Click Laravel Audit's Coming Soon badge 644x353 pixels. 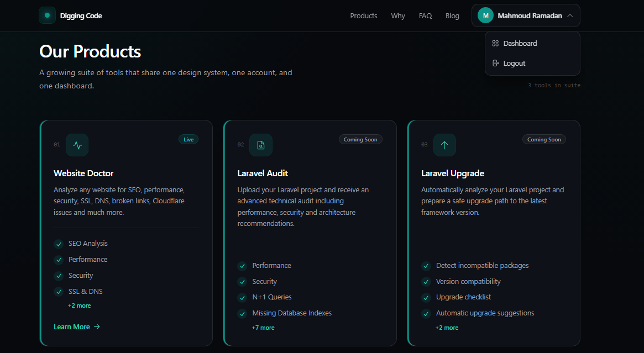pos(360,140)
